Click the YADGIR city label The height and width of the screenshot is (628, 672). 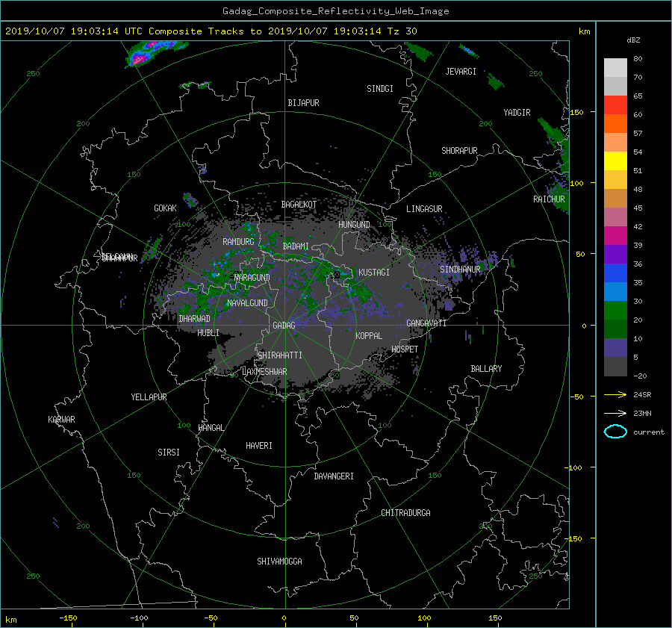pos(517,113)
